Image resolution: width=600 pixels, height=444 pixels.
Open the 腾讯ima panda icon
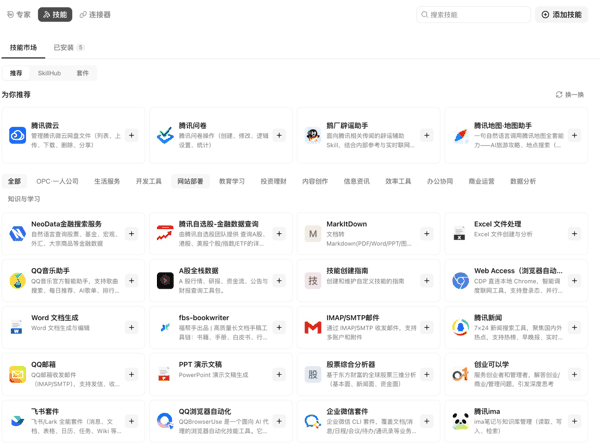click(460, 421)
